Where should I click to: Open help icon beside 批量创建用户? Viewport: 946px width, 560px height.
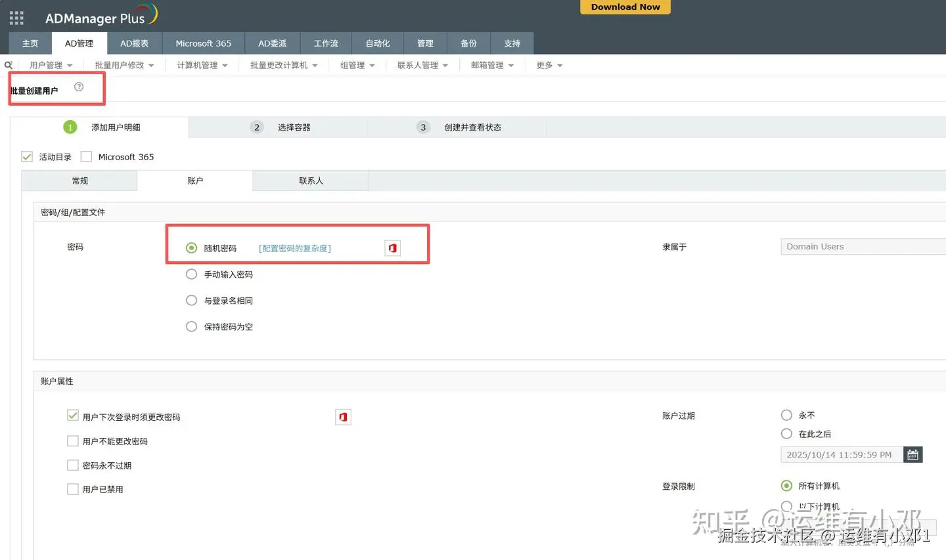click(x=79, y=87)
